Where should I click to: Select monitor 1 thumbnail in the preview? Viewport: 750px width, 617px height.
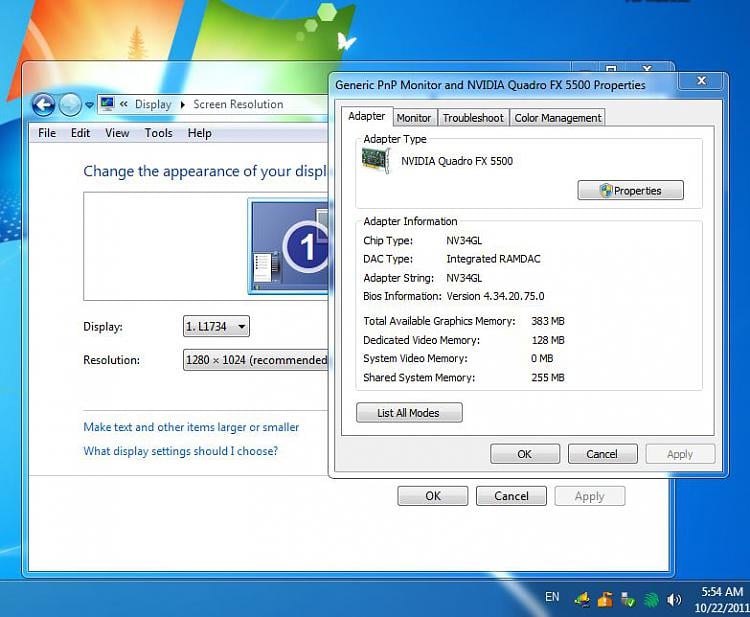[289, 246]
